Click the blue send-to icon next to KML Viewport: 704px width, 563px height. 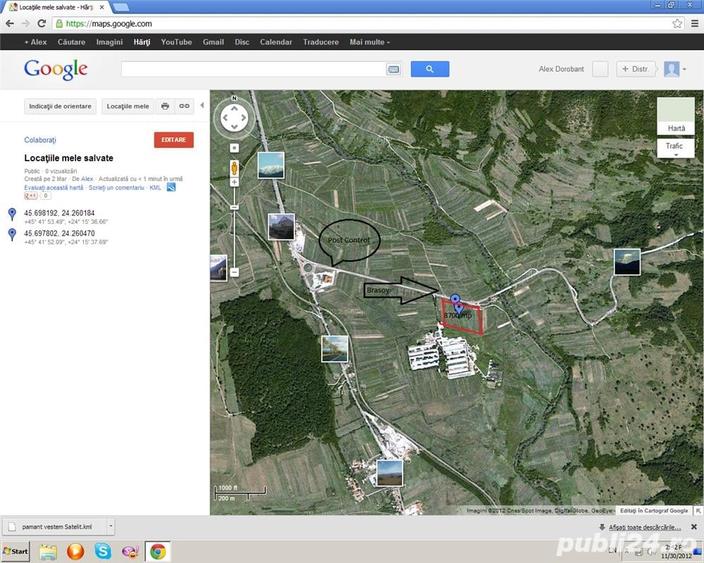(x=171, y=187)
